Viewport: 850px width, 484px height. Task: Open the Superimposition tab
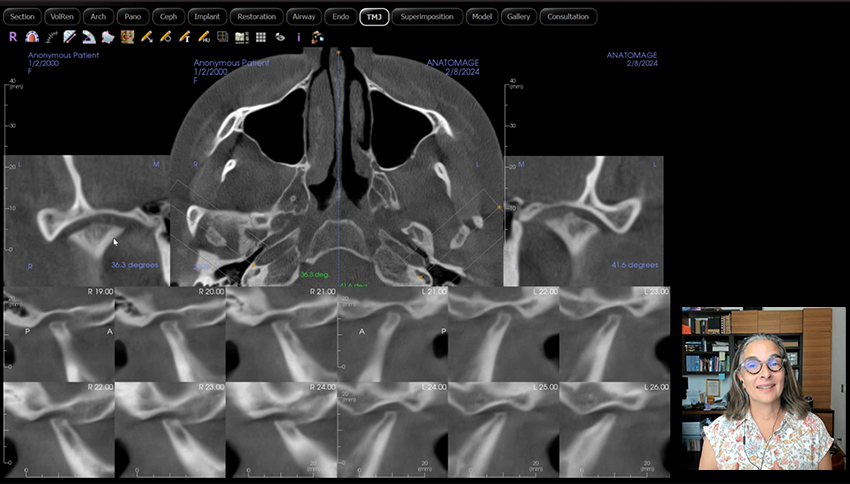click(427, 17)
